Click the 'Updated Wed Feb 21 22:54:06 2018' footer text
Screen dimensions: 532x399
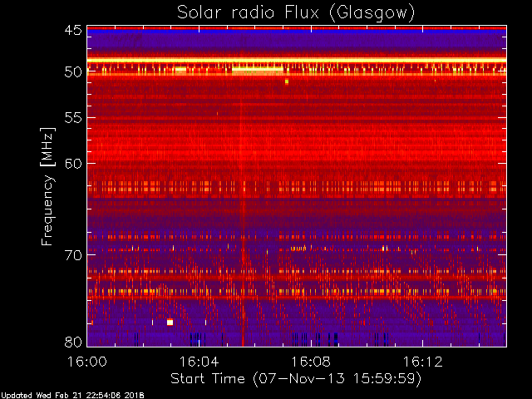coord(72,396)
